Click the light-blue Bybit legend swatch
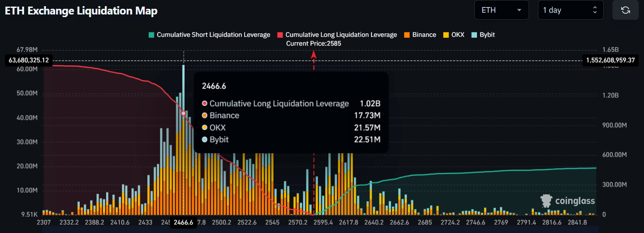644x233 pixels. point(474,35)
